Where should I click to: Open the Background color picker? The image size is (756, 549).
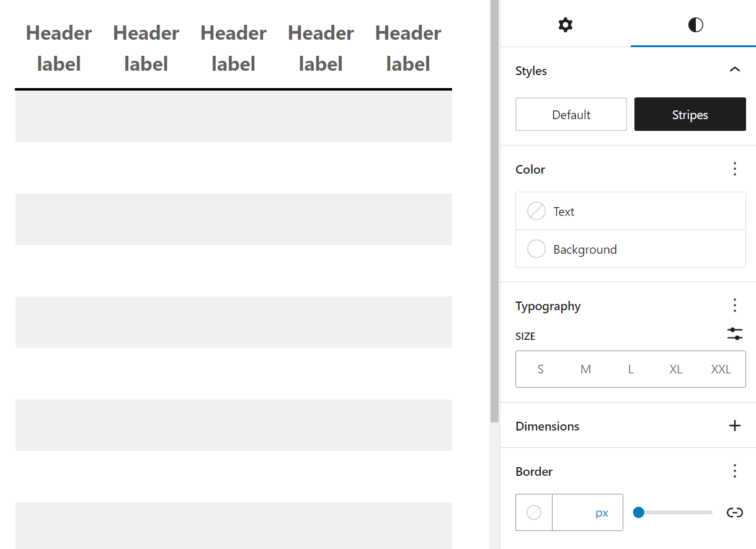click(630, 249)
